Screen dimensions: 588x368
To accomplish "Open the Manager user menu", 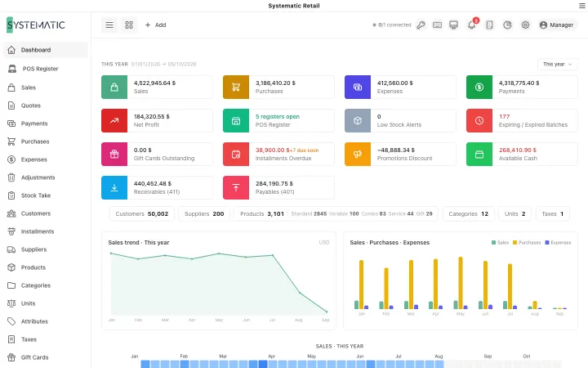I will (557, 25).
